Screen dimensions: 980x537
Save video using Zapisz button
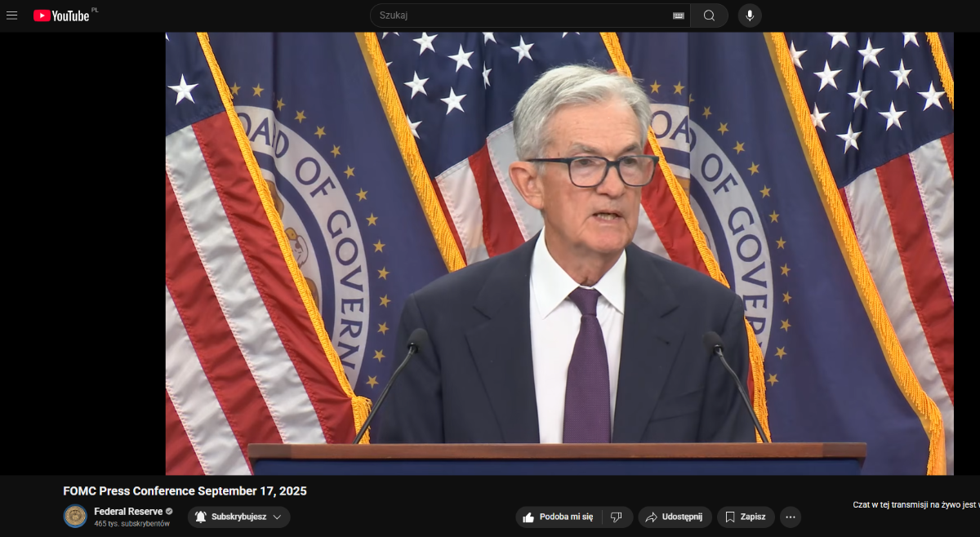coord(745,517)
